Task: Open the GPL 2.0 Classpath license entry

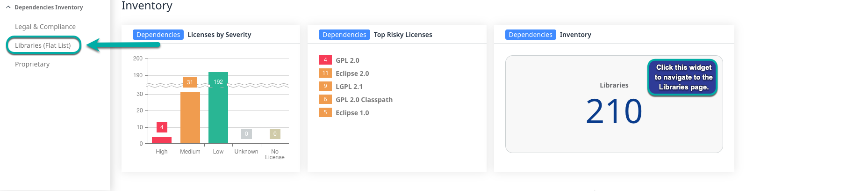Action: [x=364, y=100]
